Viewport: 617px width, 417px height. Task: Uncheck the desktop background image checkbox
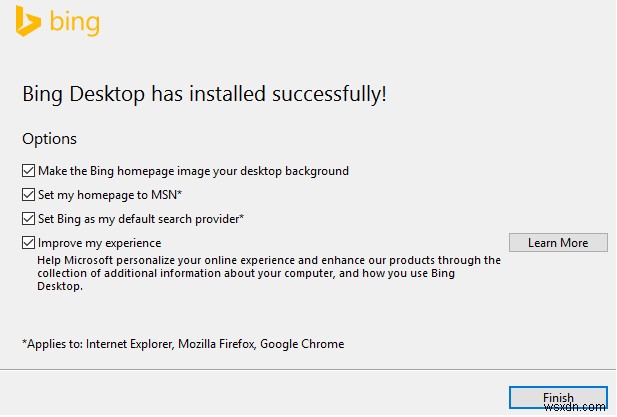point(28,171)
